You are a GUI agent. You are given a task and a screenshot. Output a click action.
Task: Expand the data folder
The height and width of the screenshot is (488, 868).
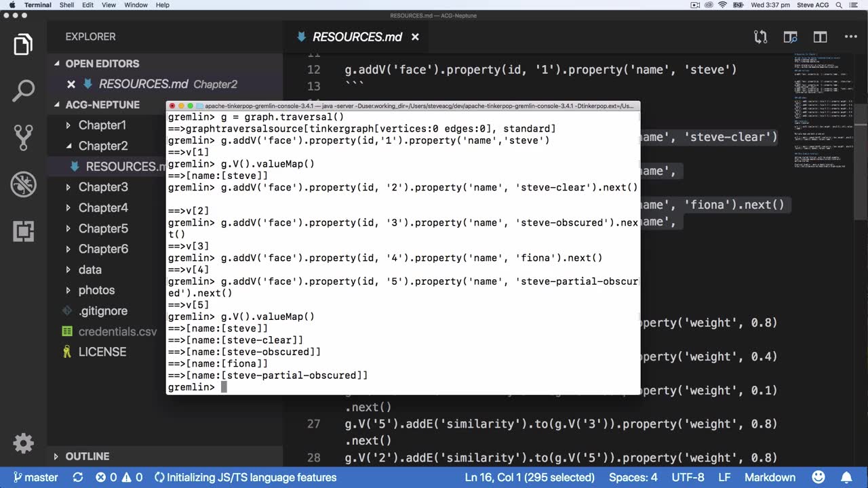click(90, 270)
